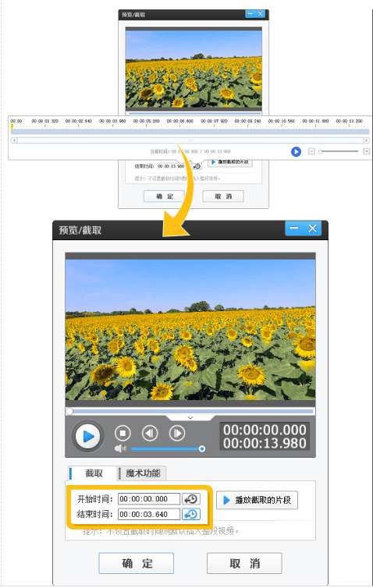Click the stop playback icon
This screenshot has height=588, width=373.
(x=123, y=433)
